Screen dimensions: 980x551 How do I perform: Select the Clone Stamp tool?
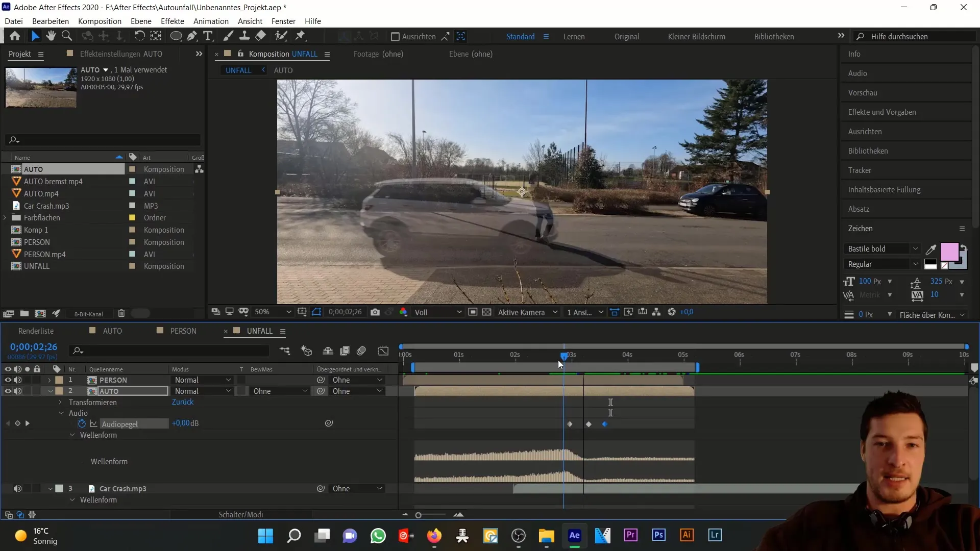pos(244,36)
